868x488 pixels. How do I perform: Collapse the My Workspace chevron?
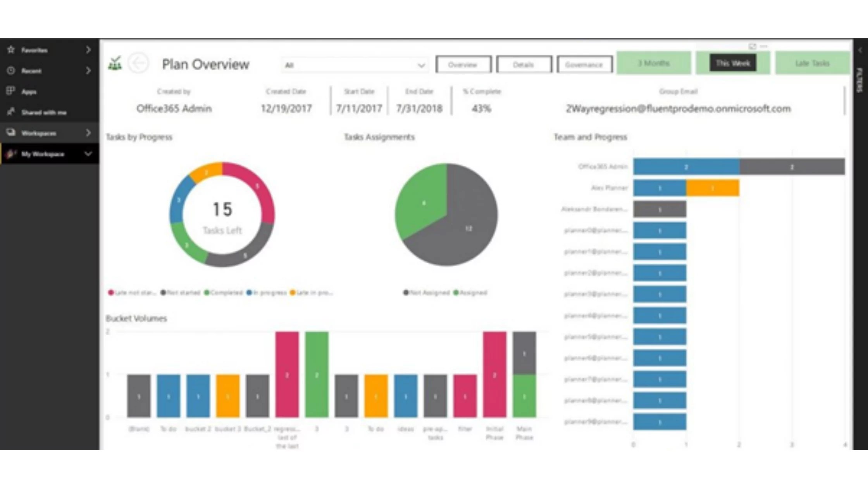(x=88, y=154)
